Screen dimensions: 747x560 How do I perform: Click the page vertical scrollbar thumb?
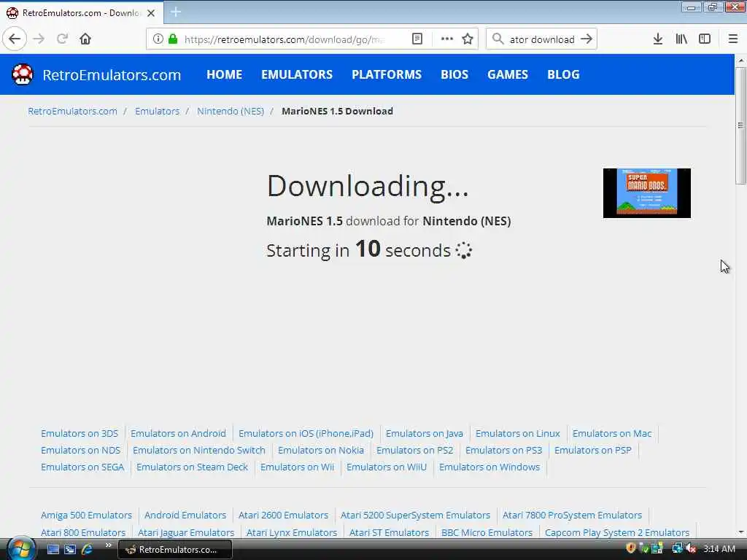click(740, 125)
